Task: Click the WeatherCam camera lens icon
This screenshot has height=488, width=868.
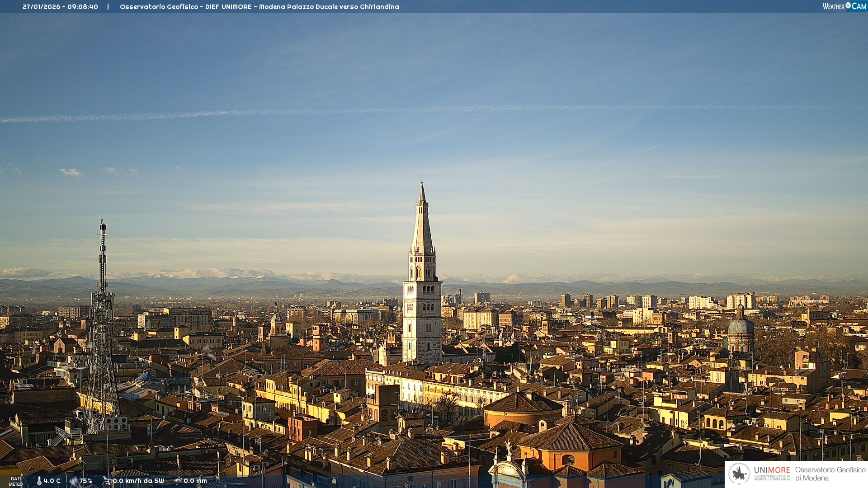Action: [x=848, y=5]
